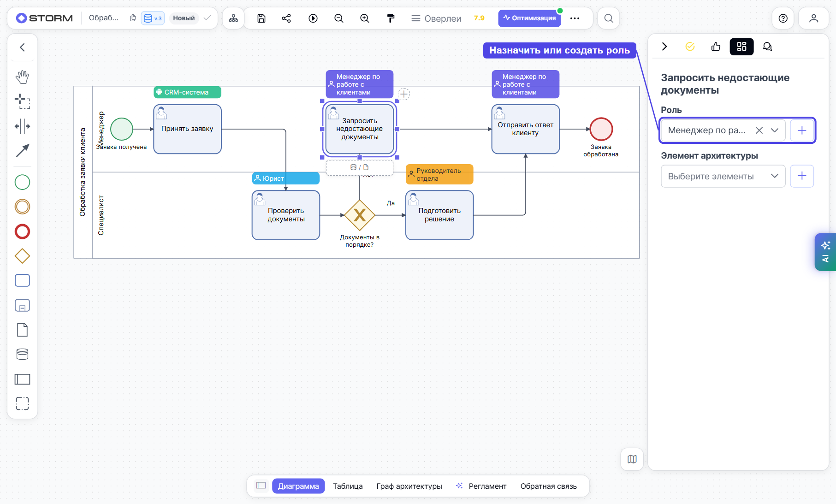This screenshot has height=504, width=836.
Task: Add a red end event shape
Action: click(22, 231)
